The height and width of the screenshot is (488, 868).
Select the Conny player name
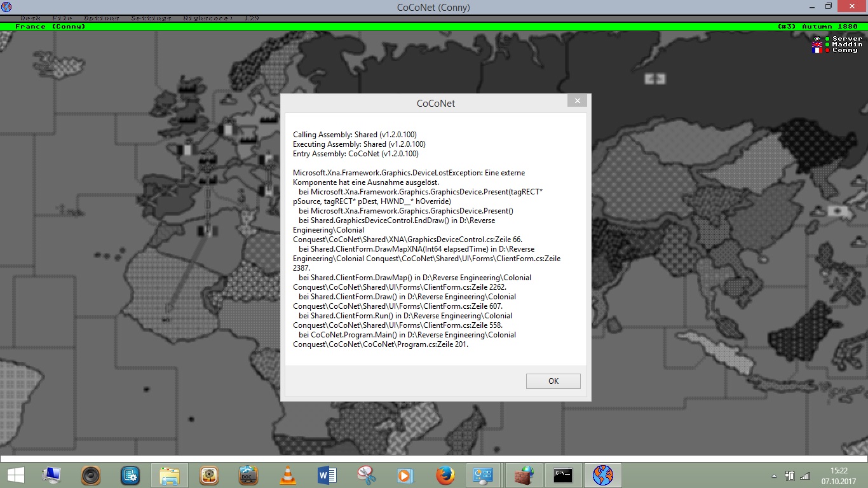coord(845,50)
